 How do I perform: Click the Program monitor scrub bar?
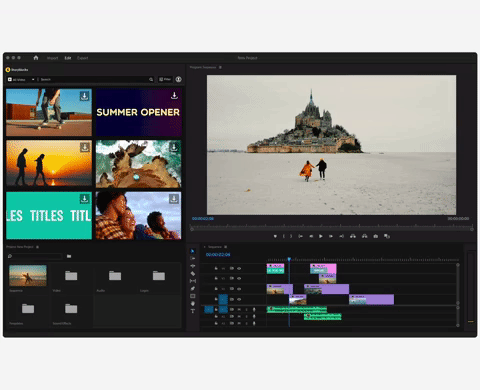[332, 228]
